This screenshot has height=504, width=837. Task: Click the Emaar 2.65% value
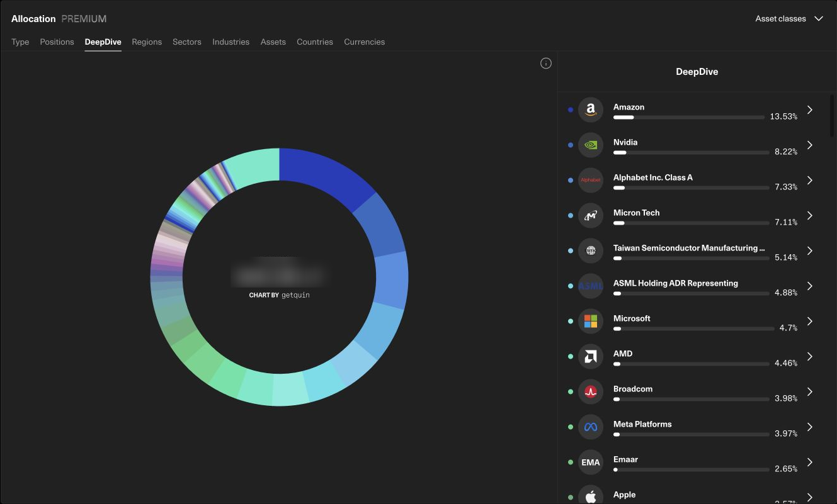786,469
